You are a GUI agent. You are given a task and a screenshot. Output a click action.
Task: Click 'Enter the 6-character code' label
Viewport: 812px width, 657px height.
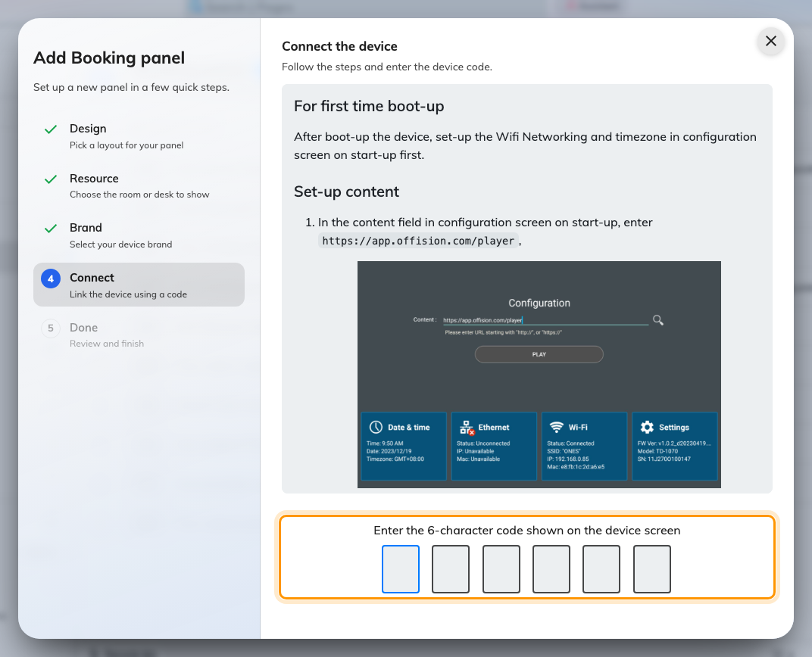[527, 531]
